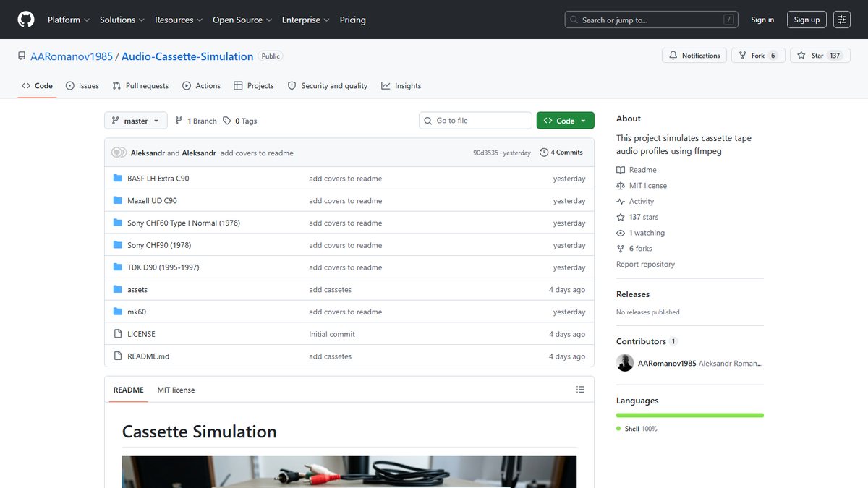Open the README.md file
Viewport: 868px width, 488px height.
148,356
